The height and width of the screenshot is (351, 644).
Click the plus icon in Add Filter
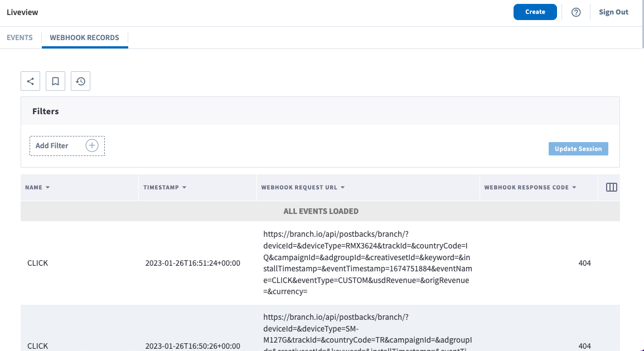(92, 145)
